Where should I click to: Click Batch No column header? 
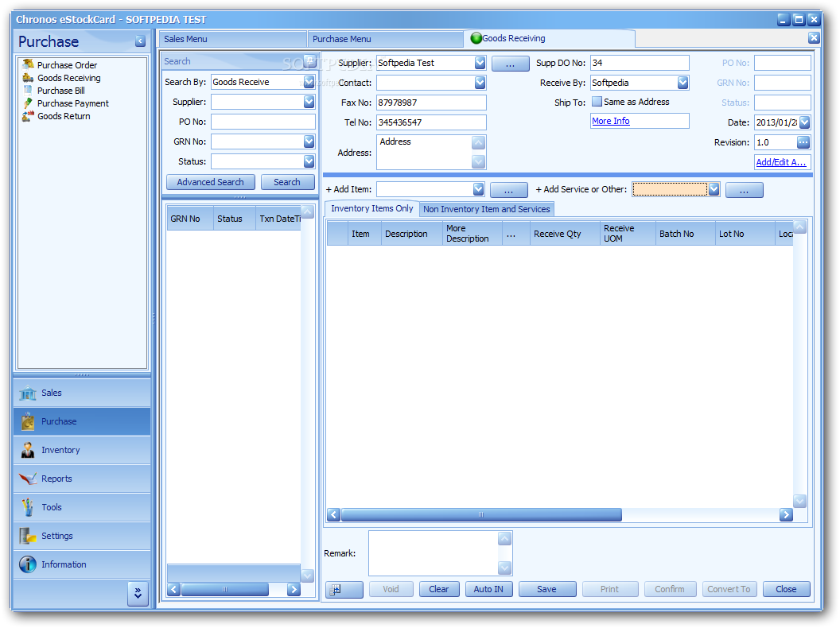click(x=685, y=234)
